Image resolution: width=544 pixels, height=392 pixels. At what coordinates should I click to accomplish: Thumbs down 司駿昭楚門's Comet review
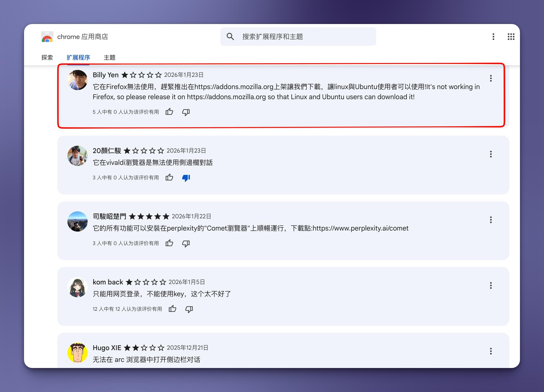(186, 243)
